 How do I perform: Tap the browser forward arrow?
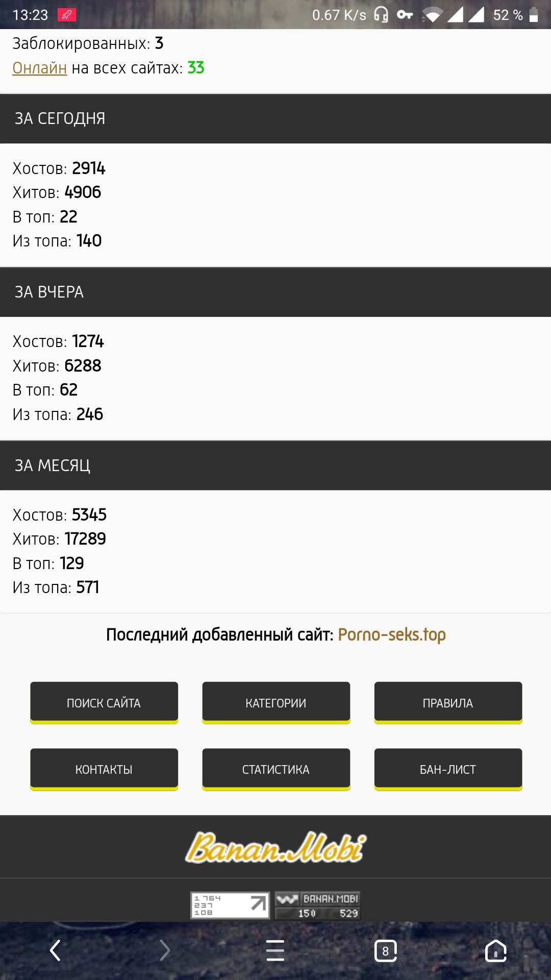point(165,950)
